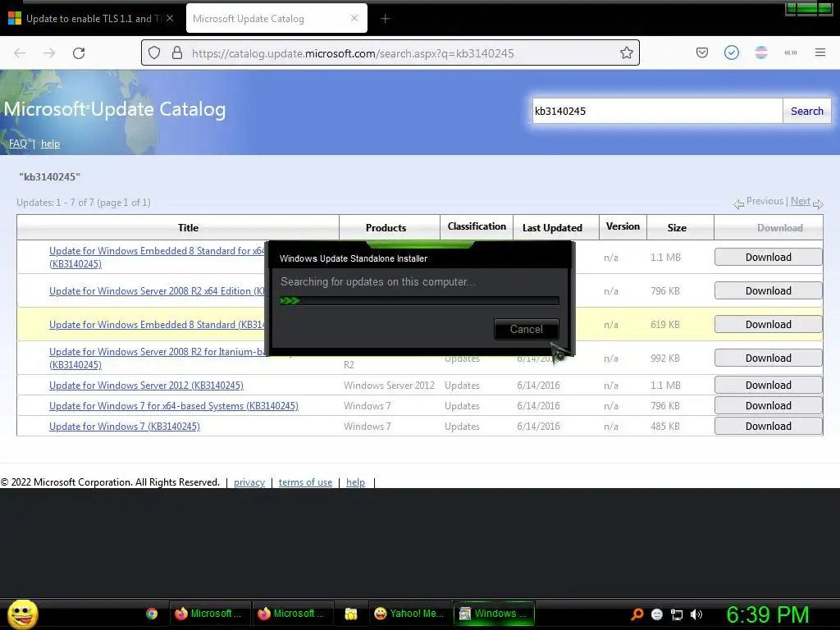Viewport: 840px width, 630px height.
Task: Download the 1.1 MB Embedded 8 x64 update
Action: pos(768,257)
